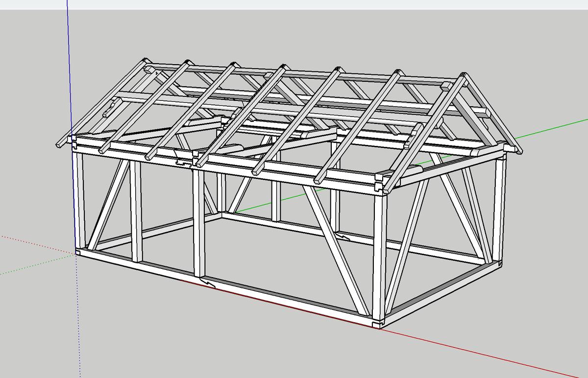
Task: Pick the middle post of the front wall
Action: (x=198, y=220)
